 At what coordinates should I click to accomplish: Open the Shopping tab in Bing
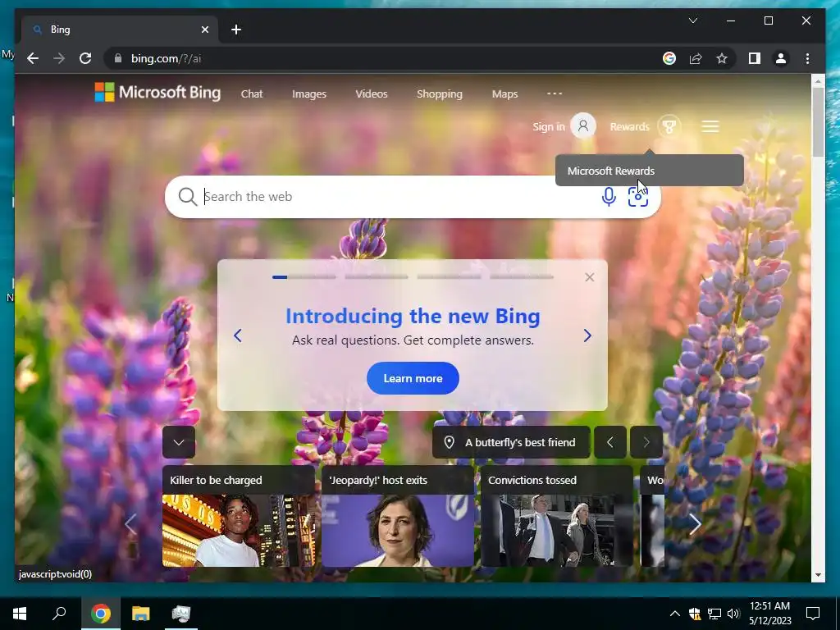(x=440, y=94)
